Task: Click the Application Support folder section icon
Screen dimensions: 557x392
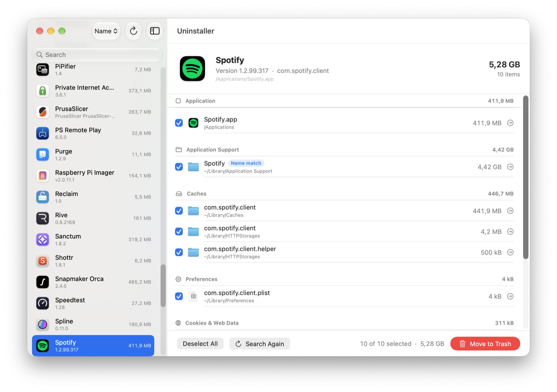Action: [179, 150]
